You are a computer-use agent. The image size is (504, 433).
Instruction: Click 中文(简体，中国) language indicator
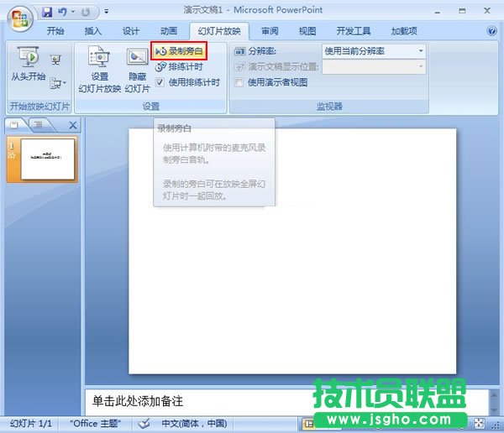(x=194, y=424)
